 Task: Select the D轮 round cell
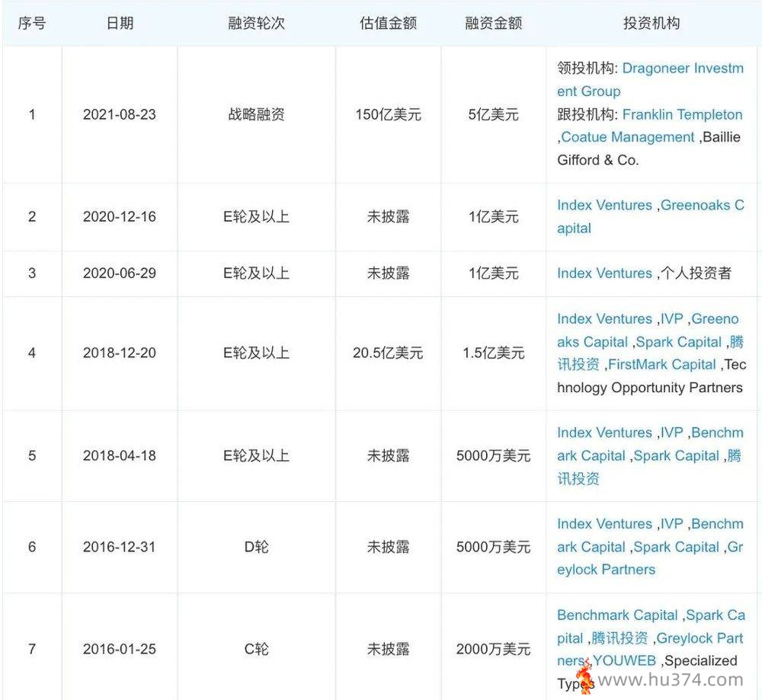click(x=257, y=547)
